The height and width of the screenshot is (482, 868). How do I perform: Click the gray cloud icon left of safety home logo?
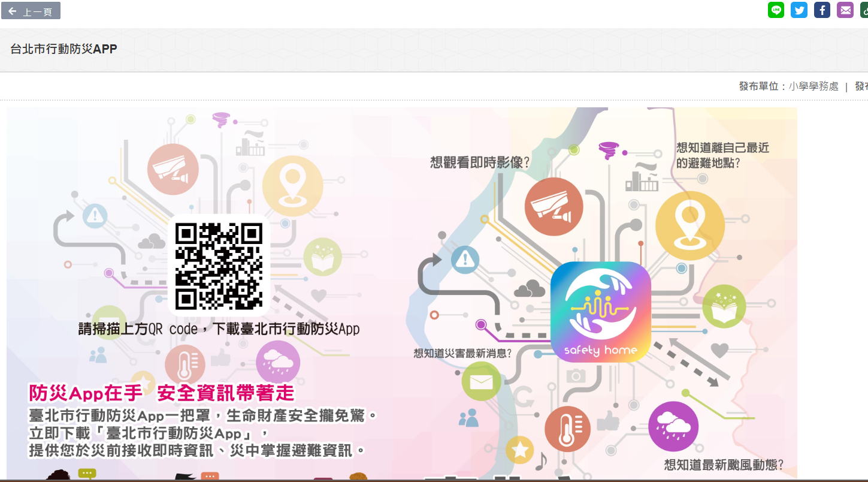pyautogui.click(x=530, y=290)
